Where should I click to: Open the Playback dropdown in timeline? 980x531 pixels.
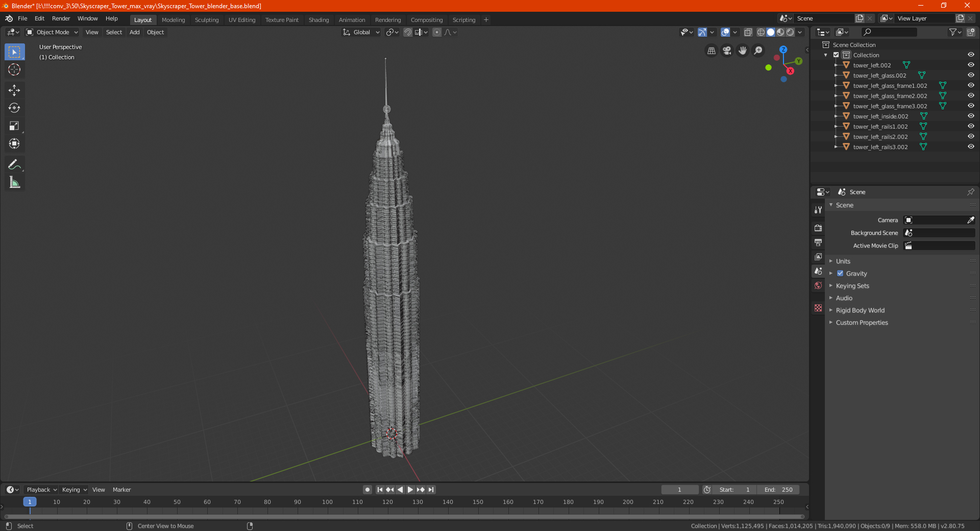point(41,490)
